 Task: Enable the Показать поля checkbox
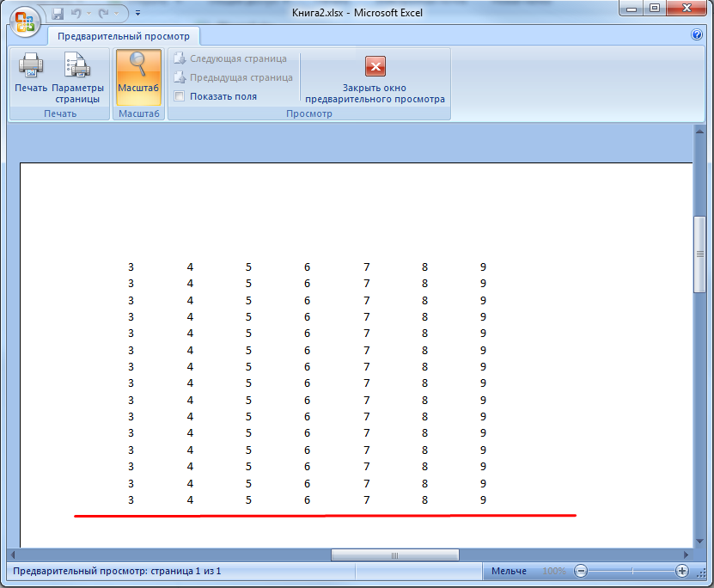179,96
